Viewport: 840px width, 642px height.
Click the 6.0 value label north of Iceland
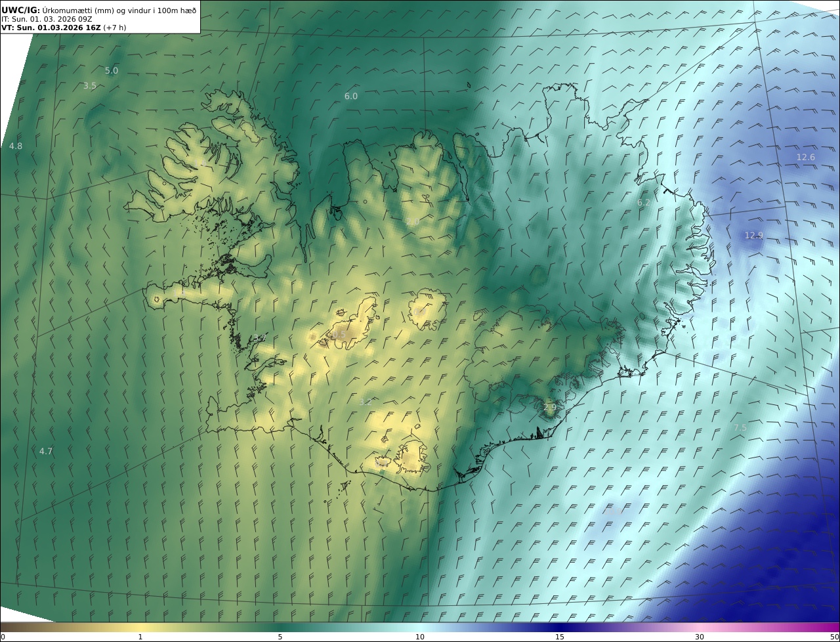point(351,96)
